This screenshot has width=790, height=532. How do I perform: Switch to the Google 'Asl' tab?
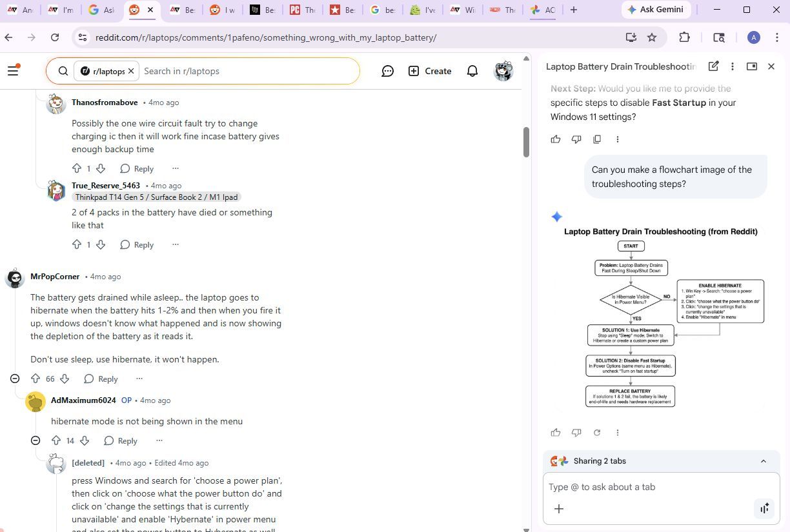(101, 10)
